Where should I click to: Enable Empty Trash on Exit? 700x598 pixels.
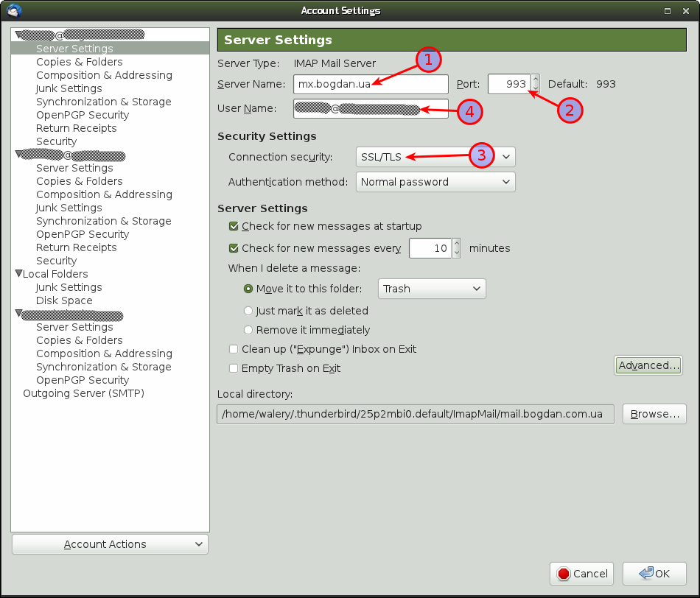(234, 368)
